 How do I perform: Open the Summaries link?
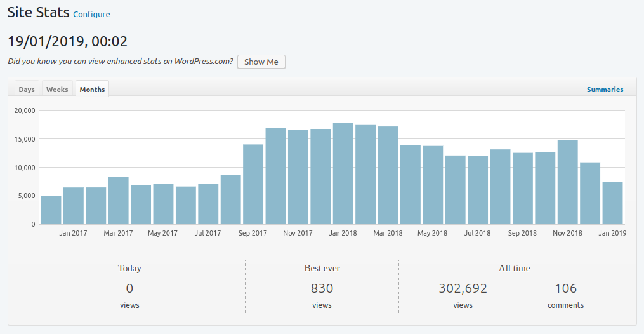[x=605, y=90]
